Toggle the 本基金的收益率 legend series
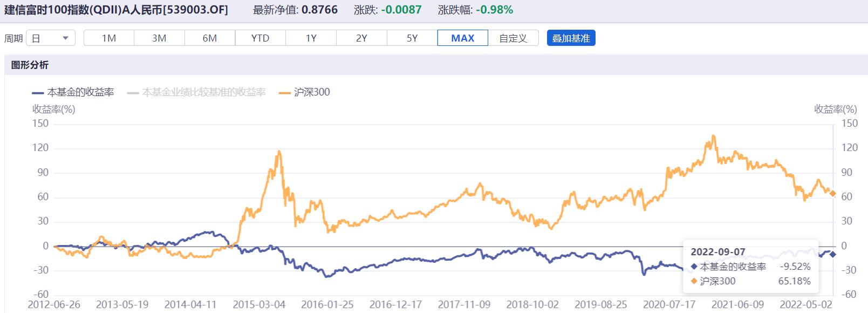Image resolution: width=868 pixels, height=313 pixels. pos(73,92)
